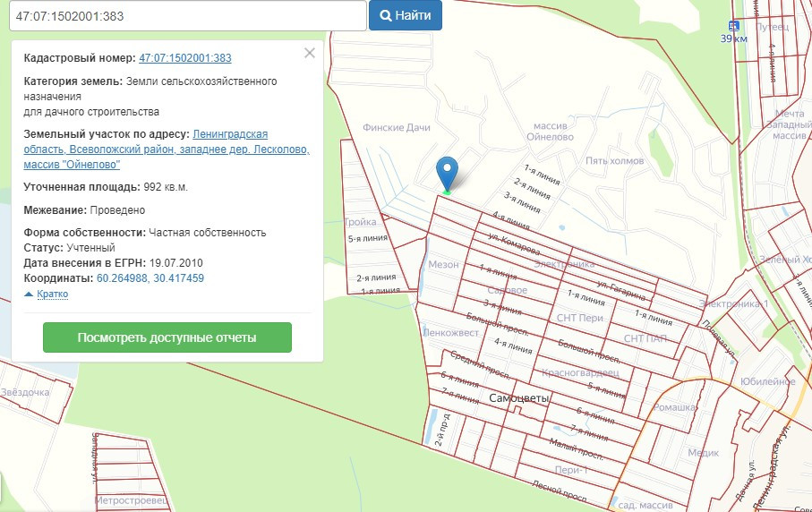This screenshot has width=812, height=512.
Task: Click the Юбилейное map label
Action: click(x=767, y=381)
